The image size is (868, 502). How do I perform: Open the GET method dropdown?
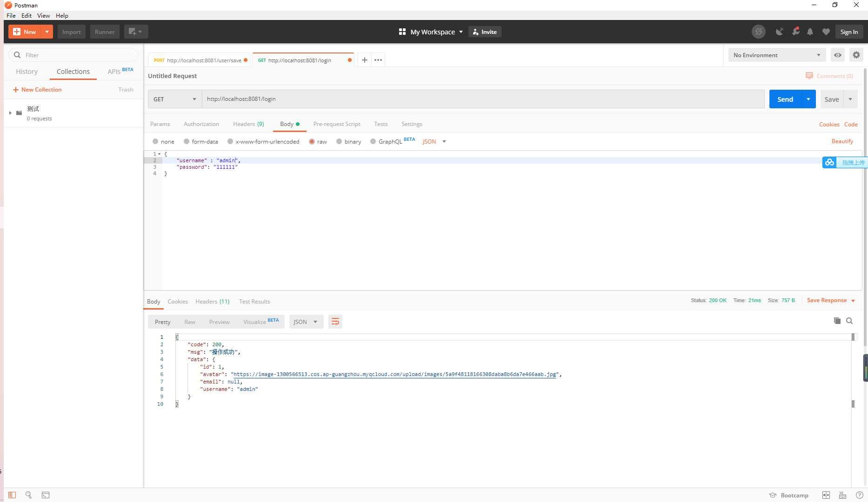click(x=175, y=99)
